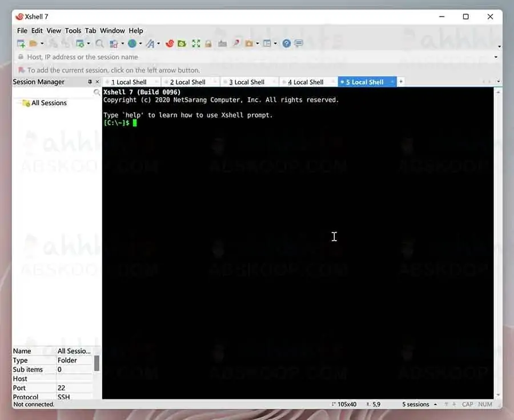Click the properties panel vertical scrollbar
Screen dimensions: 514x420
97,363
